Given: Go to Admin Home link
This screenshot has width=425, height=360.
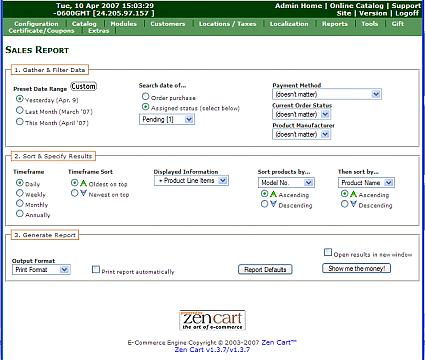Looking at the screenshot, I should [298, 6].
